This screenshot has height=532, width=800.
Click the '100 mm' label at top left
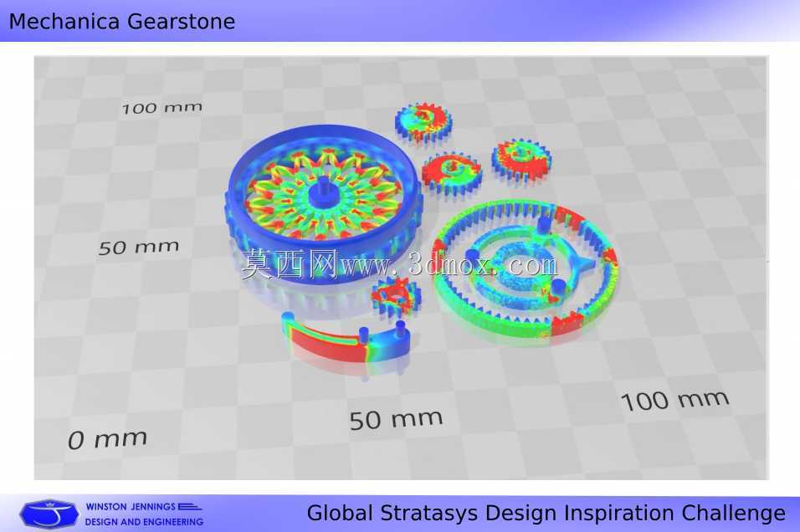pyautogui.click(x=162, y=108)
